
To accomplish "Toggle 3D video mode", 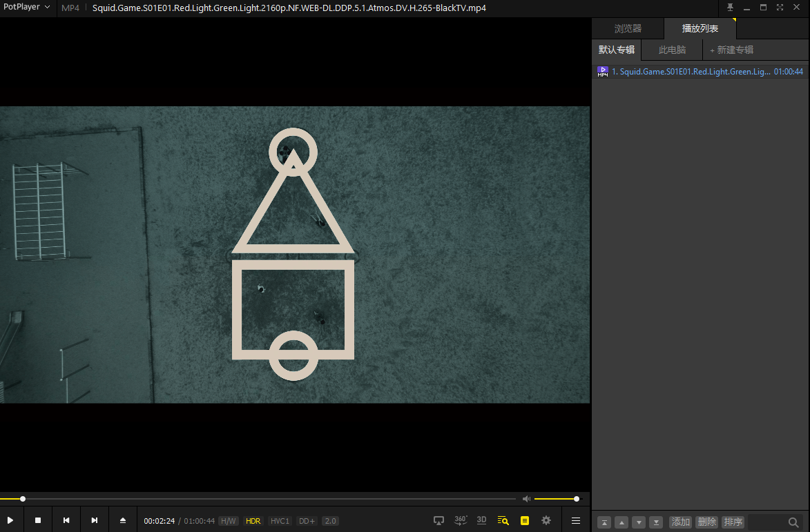I will click(481, 520).
